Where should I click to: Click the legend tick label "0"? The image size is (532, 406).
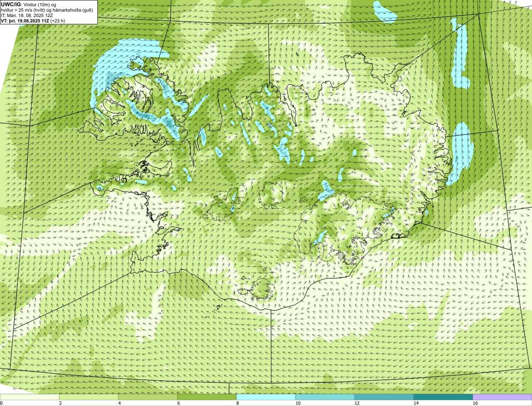1,403
